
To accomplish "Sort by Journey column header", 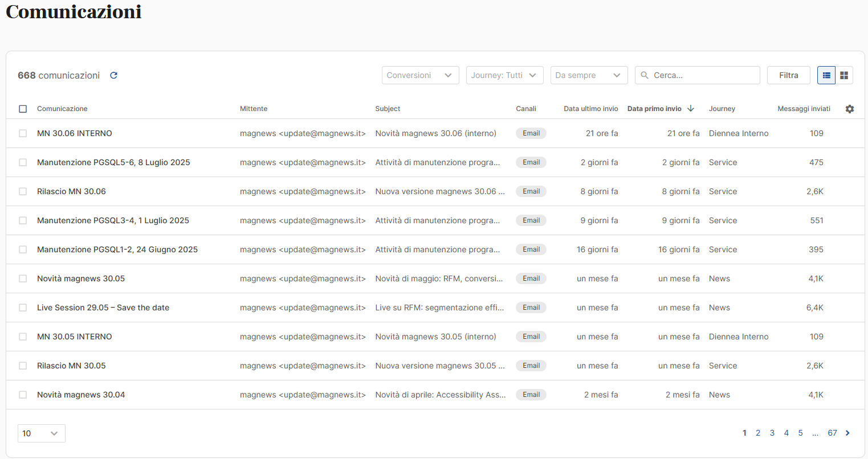I will click(722, 109).
